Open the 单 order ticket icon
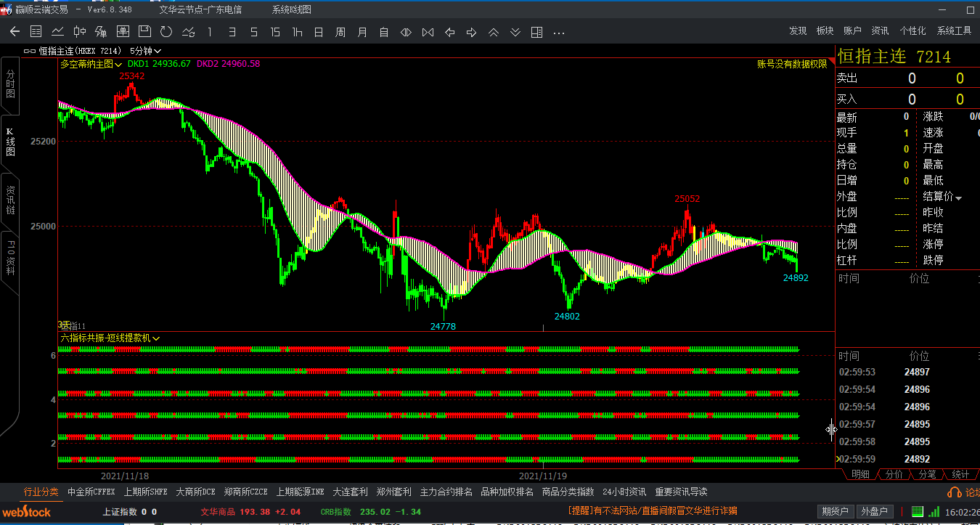Image resolution: width=980 pixels, height=525 pixels. 123,31
